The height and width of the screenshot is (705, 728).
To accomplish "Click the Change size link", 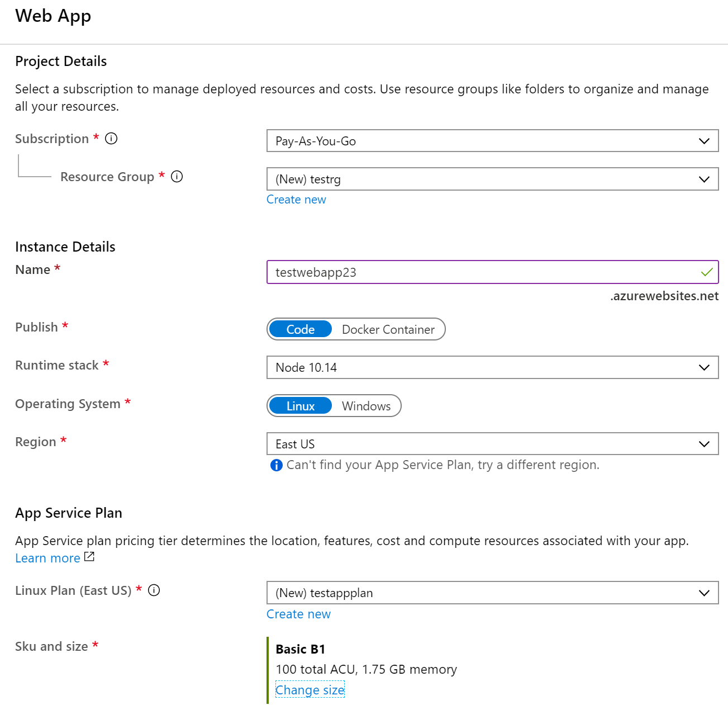I will [310, 690].
